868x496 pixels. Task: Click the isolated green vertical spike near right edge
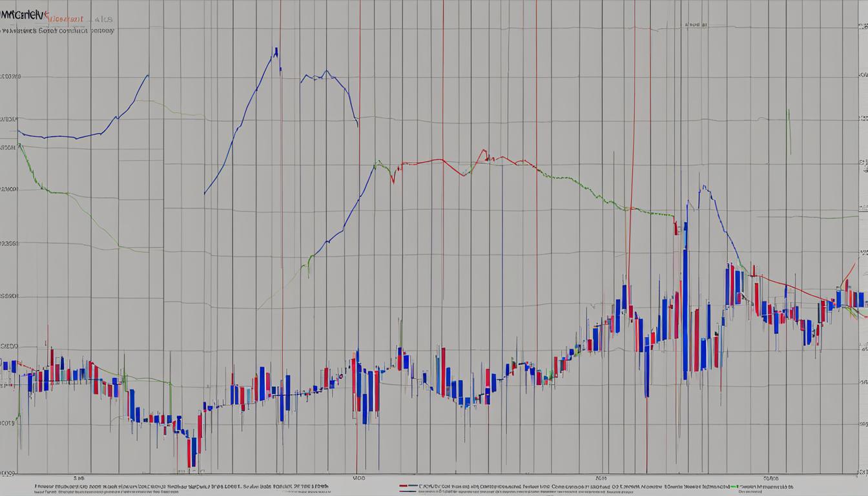click(x=789, y=132)
